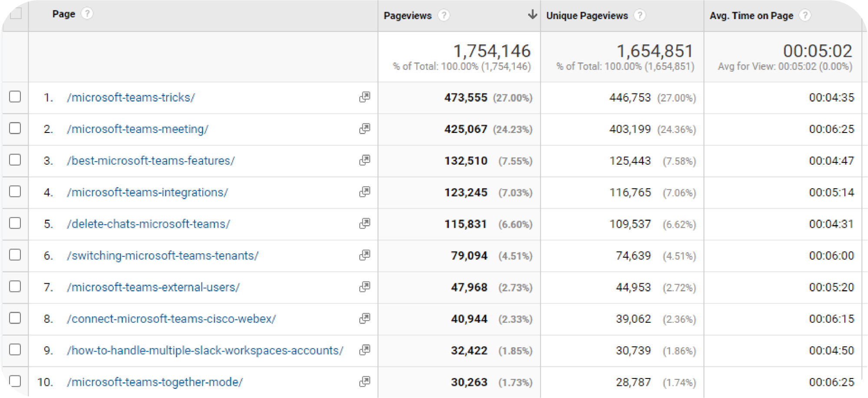The height and width of the screenshot is (398, 868).
Task: Select the checkbox beside /delete-chats-microsoft-teams/
Action: point(15,224)
